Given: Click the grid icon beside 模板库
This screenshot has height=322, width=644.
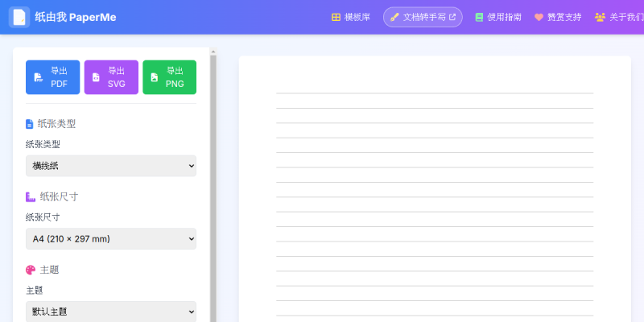Looking at the screenshot, I should (x=336, y=17).
